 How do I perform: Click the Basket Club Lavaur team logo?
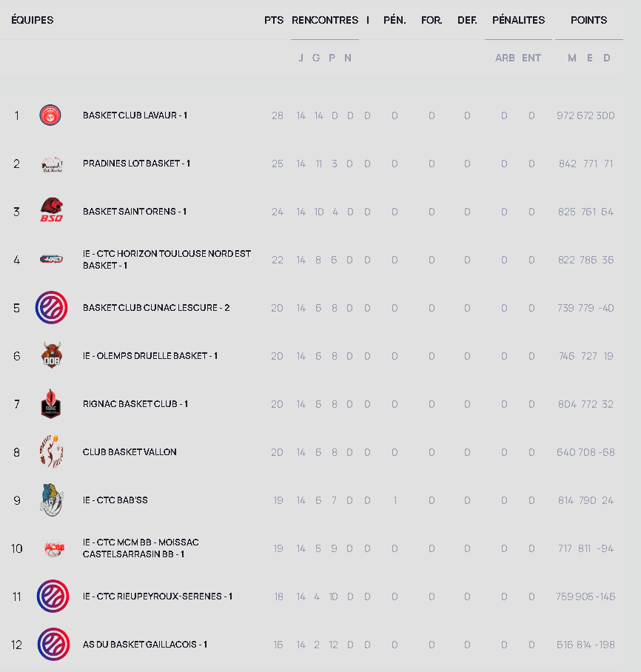[x=50, y=115]
